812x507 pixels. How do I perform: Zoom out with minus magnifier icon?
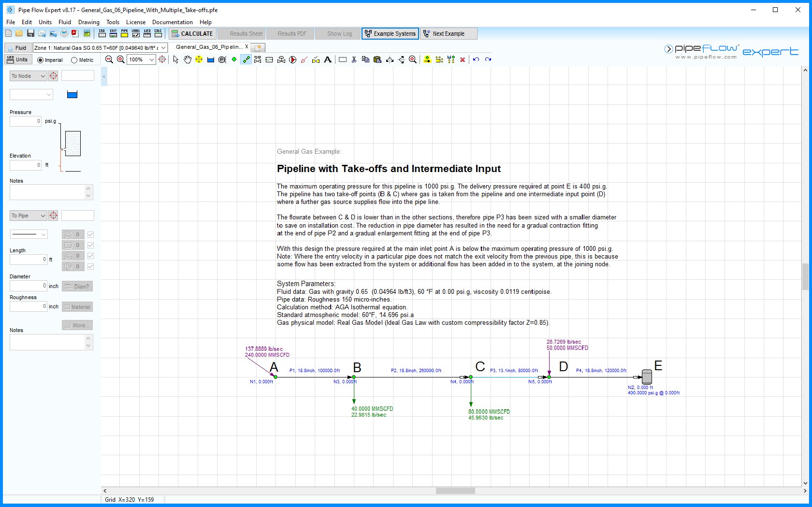(x=109, y=59)
